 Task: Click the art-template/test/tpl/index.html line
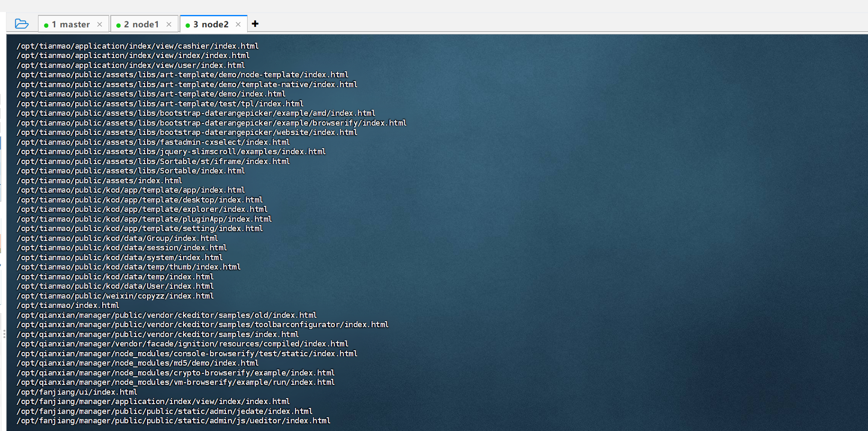[160, 104]
